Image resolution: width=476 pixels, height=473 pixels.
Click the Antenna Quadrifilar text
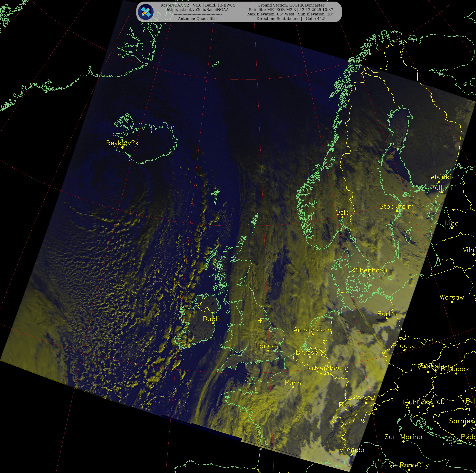point(198,19)
